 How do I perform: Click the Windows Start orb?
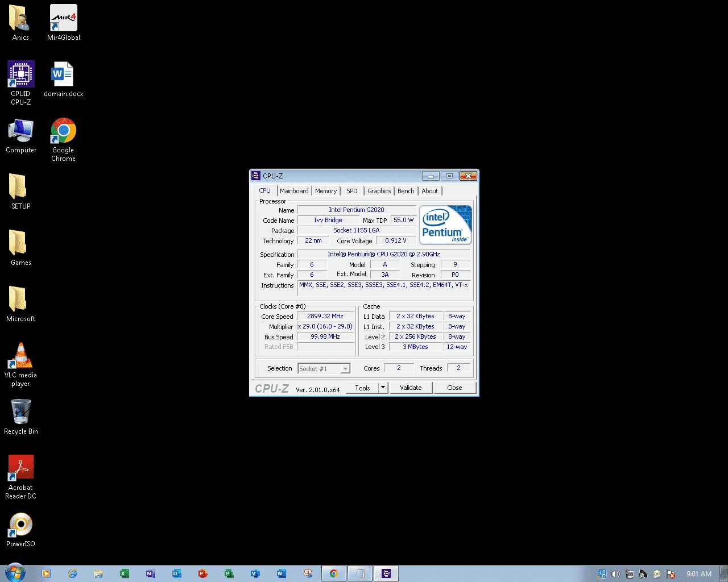pos(15,573)
